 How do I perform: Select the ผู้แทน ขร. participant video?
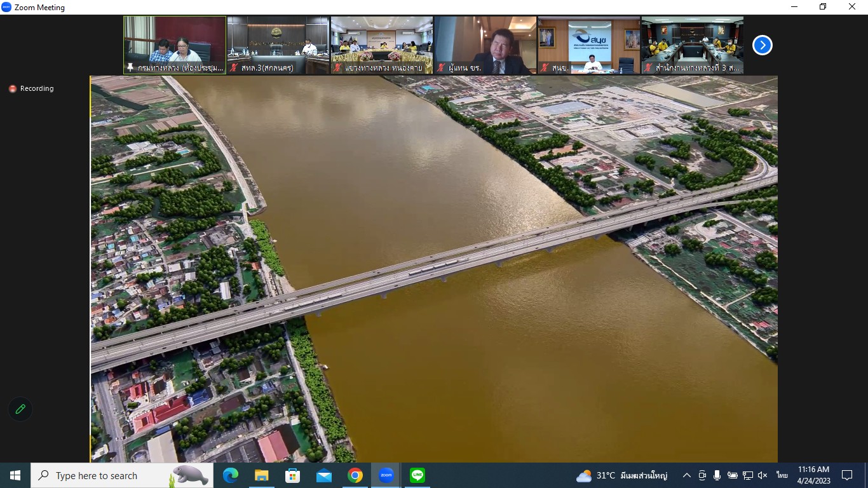(x=485, y=41)
